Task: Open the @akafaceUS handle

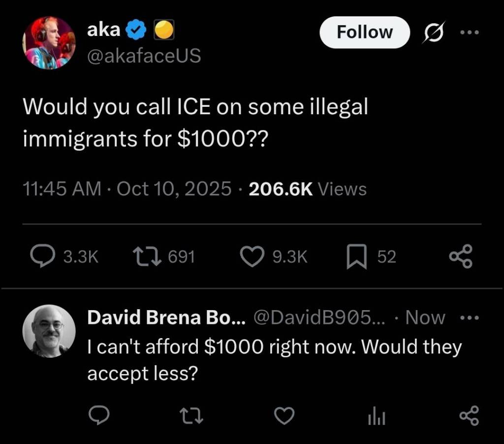Action: pos(144,56)
